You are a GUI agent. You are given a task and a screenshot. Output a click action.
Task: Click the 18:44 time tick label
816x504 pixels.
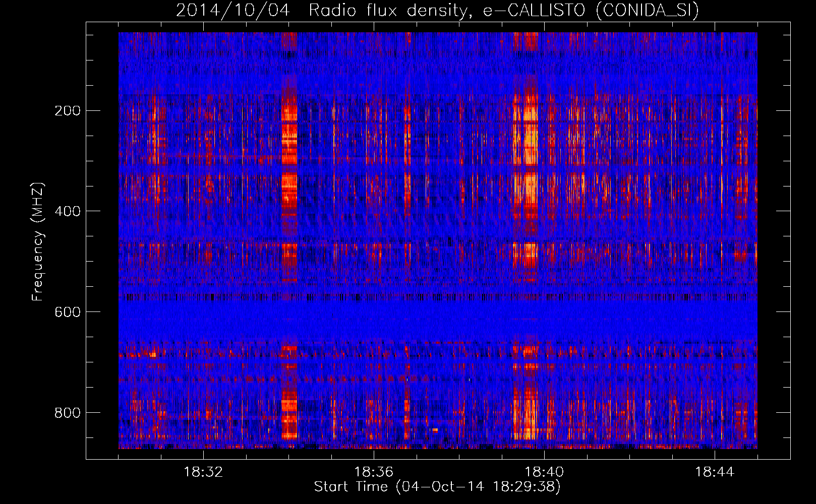click(x=715, y=472)
